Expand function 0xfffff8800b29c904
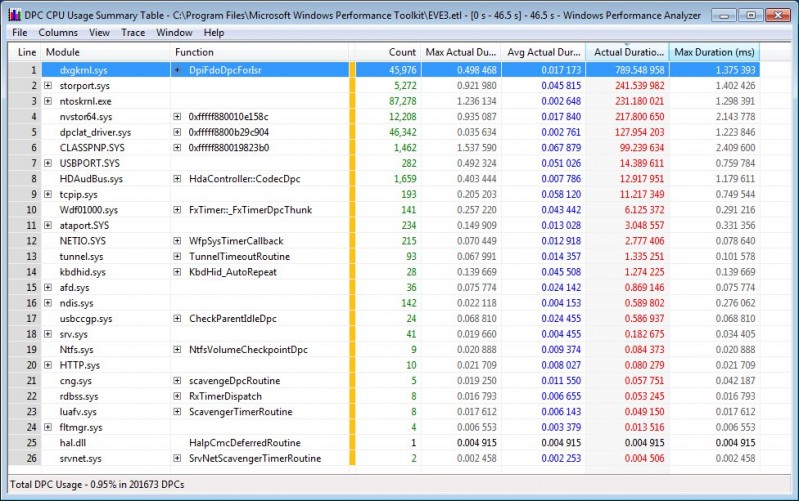This screenshot has height=501, width=799. [177, 132]
